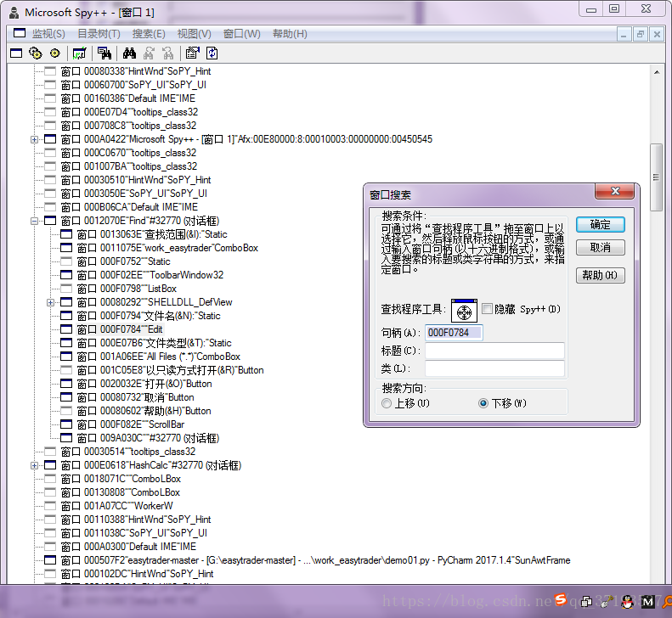The width and height of the screenshot is (672, 618).
Task: Open the 视图(V) menu
Action: tap(195, 34)
